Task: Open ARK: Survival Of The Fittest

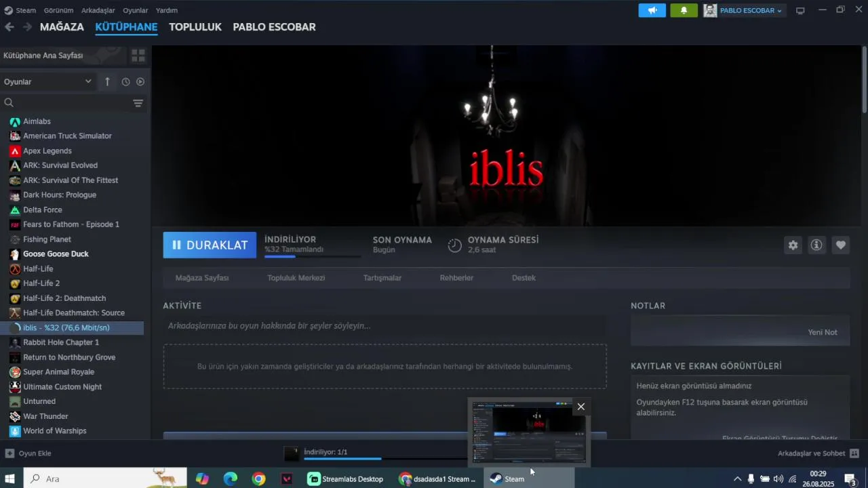Action: point(72,180)
